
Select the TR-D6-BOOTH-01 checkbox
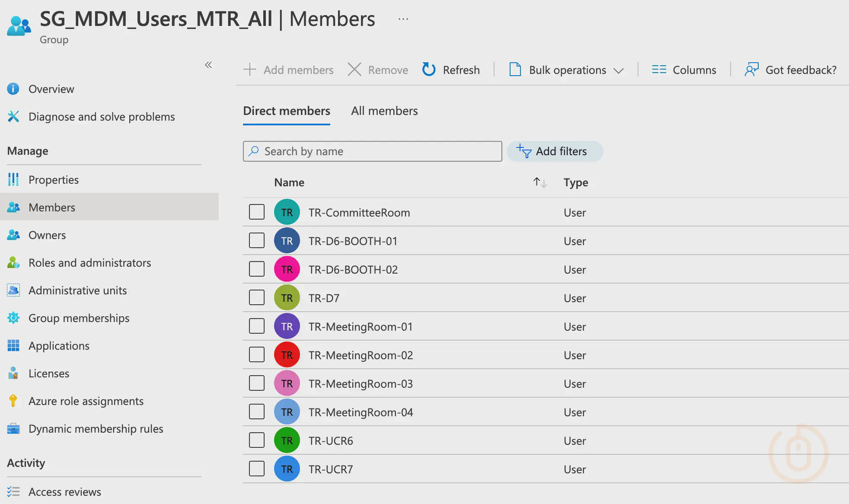tap(257, 240)
